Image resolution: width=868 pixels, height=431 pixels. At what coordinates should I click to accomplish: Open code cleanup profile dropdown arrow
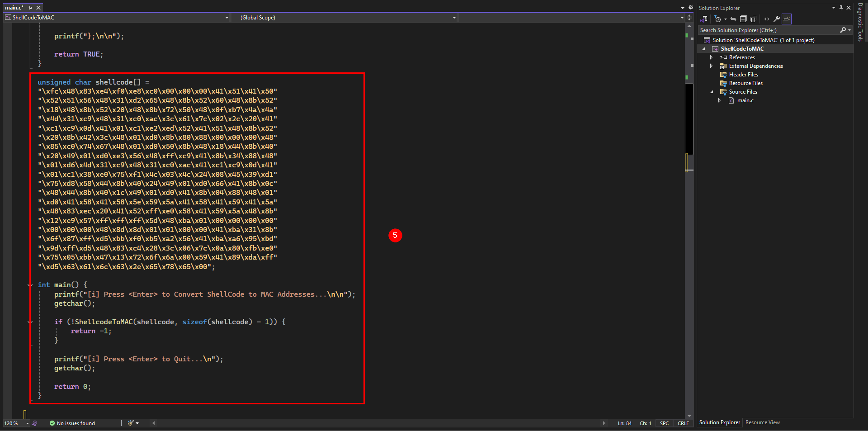pos(137,423)
